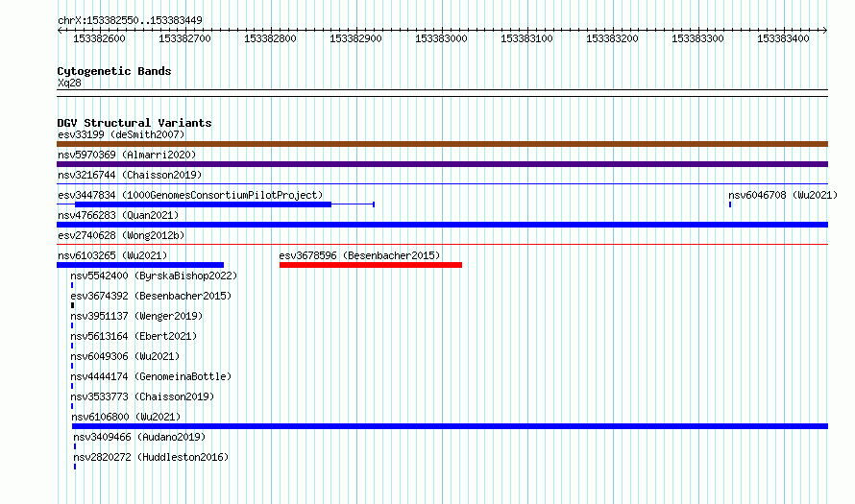The height and width of the screenshot is (504, 855).
Task: Click esv3674392 (Besenbacher2015) label
Action: pos(151,296)
